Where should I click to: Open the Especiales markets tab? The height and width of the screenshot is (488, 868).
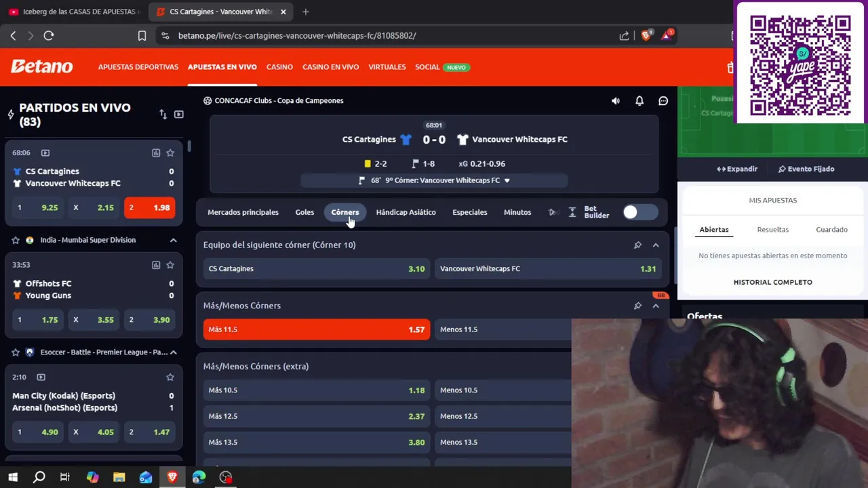coord(470,212)
